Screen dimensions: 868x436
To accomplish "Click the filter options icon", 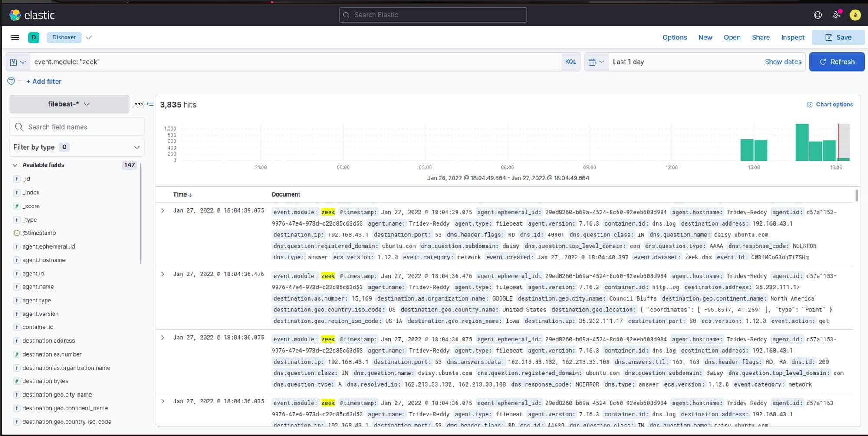I will click(x=11, y=81).
